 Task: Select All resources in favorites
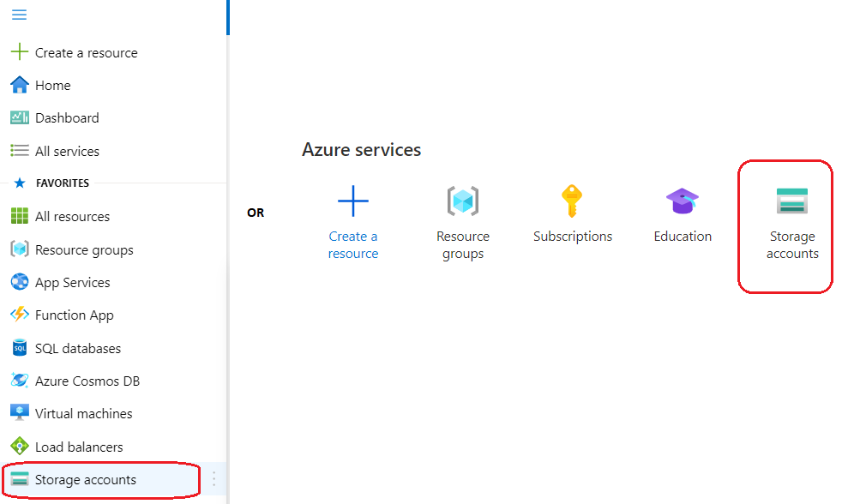(x=73, y=216)
